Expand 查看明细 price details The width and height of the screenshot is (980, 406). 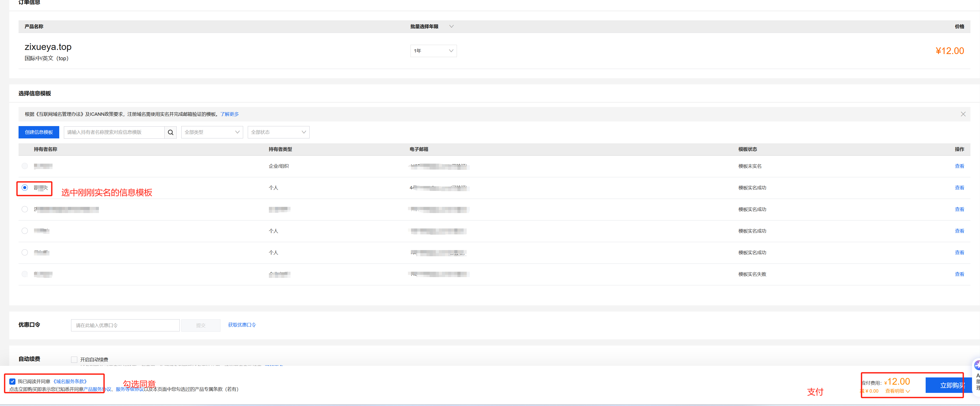point(897,391)
